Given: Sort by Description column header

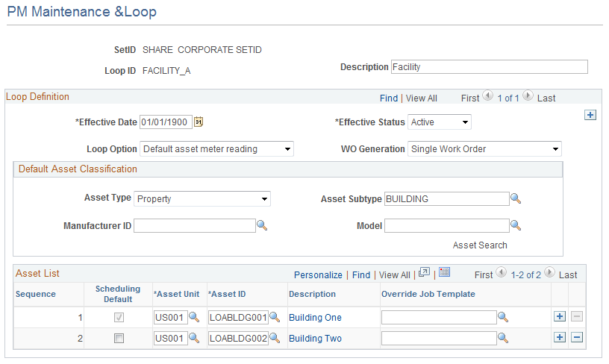Looking at the screenshot, I should 312,294.
